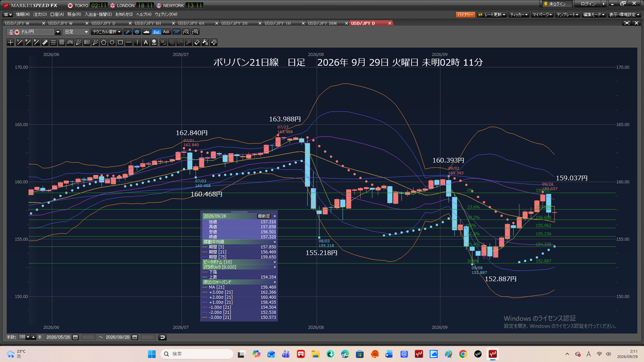Screen dimensions: 644x362
Task: Select the vertical line drawing tool
Action: coord(138,42)
